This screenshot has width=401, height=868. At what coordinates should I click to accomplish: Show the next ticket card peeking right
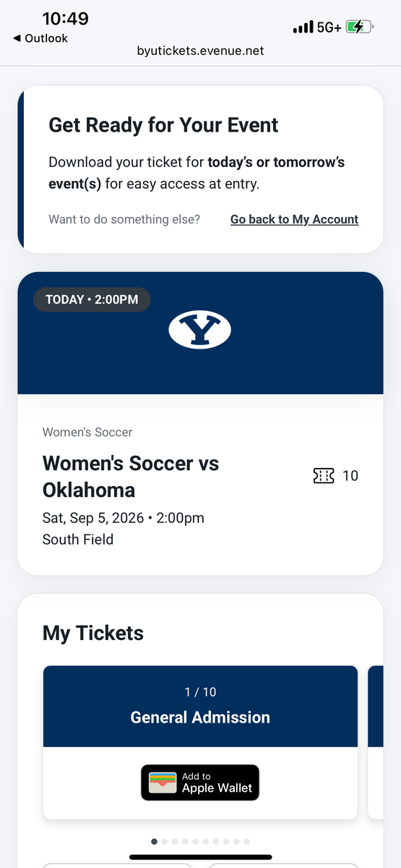click(376, 742)
